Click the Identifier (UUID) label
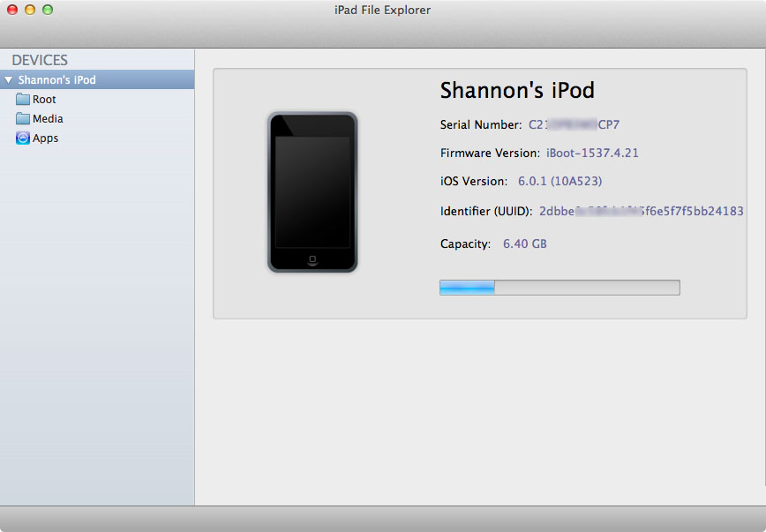This screenshot has width=766, height=532. [x=486, y=211]
